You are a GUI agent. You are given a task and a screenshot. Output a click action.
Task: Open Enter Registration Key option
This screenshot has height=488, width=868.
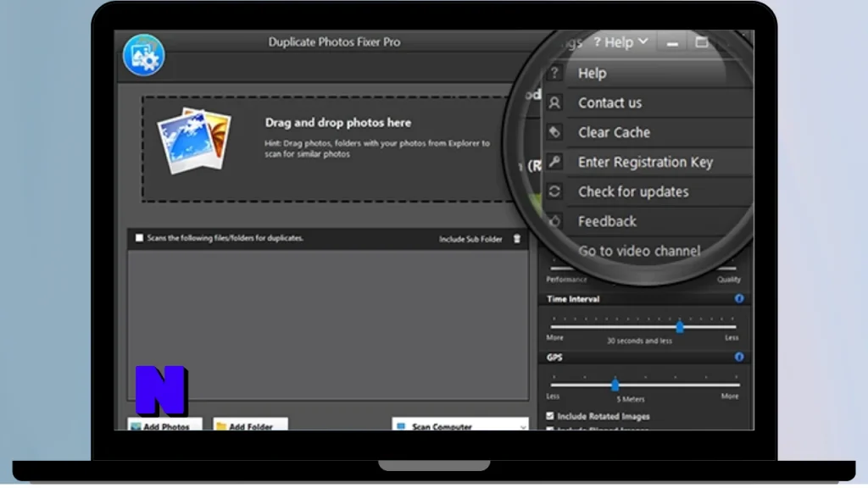point(647,162)
